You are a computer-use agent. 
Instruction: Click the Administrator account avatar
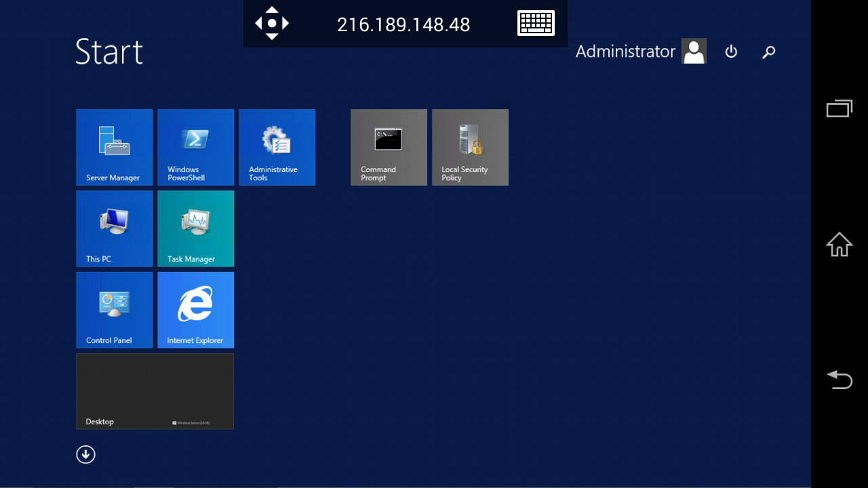(693, 51)
